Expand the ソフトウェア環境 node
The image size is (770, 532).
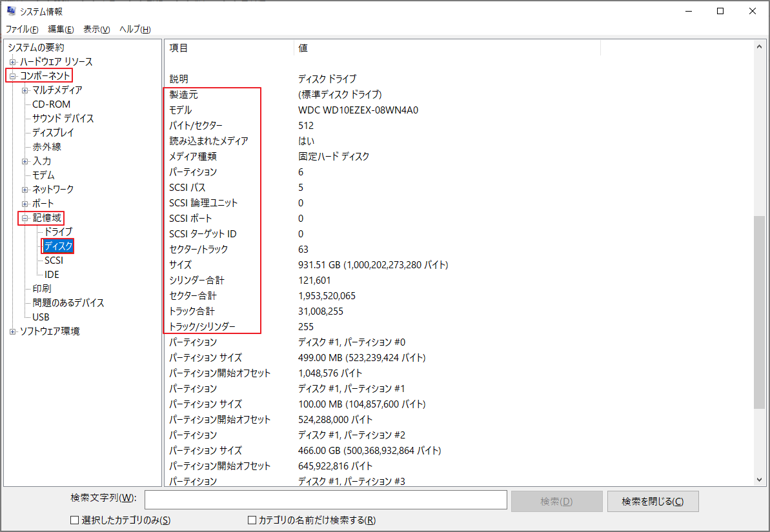click(x=13, y=331)
